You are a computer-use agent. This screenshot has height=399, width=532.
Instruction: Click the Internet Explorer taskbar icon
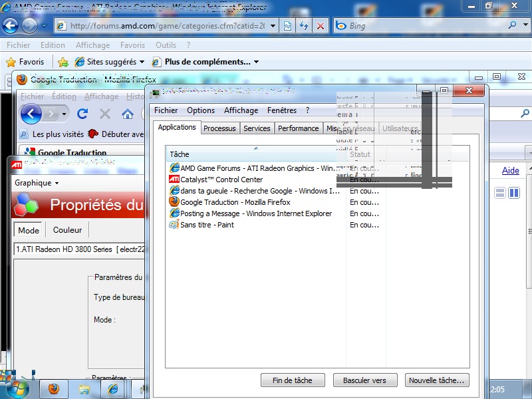[112, 389]
